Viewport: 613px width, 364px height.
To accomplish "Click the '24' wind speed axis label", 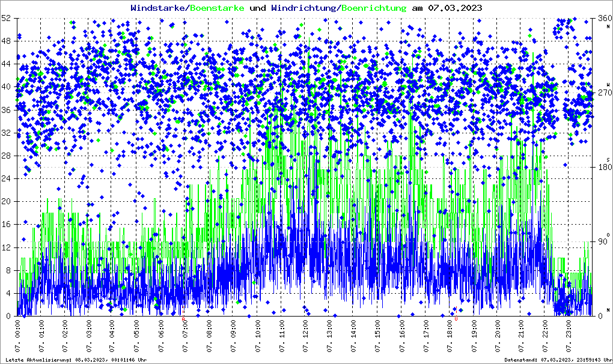I will click(6, 178).
